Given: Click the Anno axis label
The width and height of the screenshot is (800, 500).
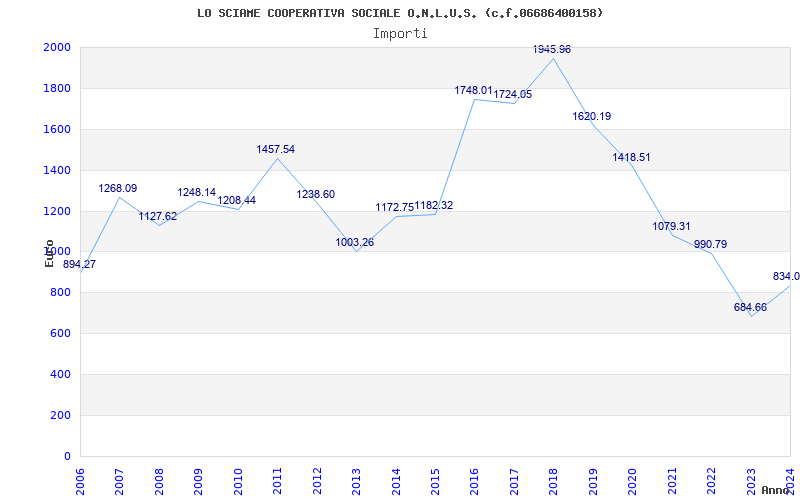Looking at the screenshot, I should point(777,490).
